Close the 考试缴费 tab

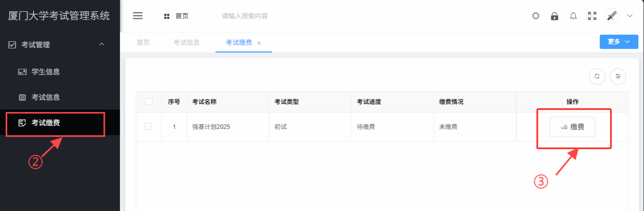click(x=259, y=43)
